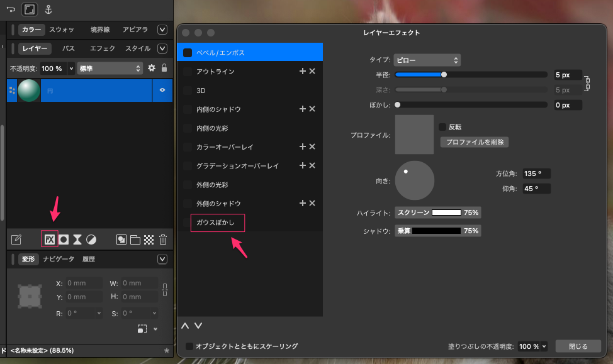Select ガウスぼかし in effects list

[218, 223]
